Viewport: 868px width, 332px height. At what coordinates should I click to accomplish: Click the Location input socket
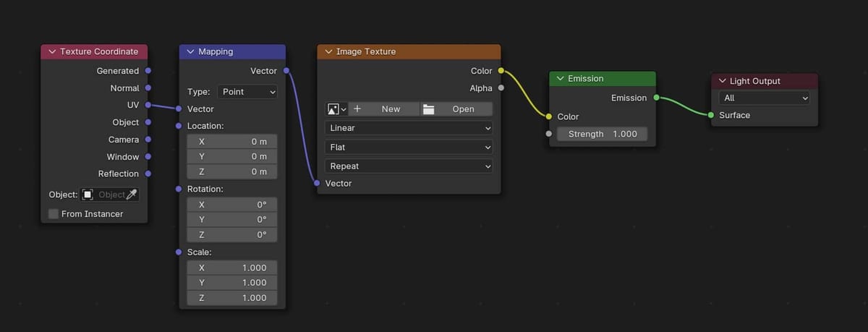pos(179,126)
